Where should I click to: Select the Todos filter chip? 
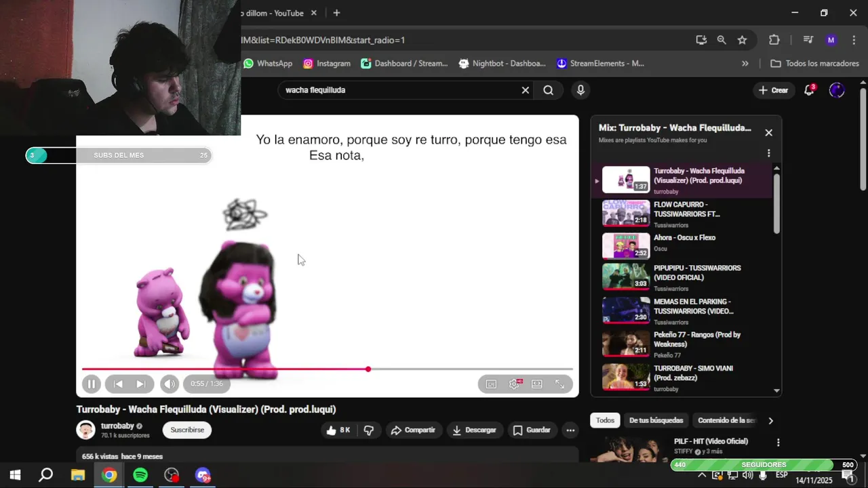click(605, 420)
